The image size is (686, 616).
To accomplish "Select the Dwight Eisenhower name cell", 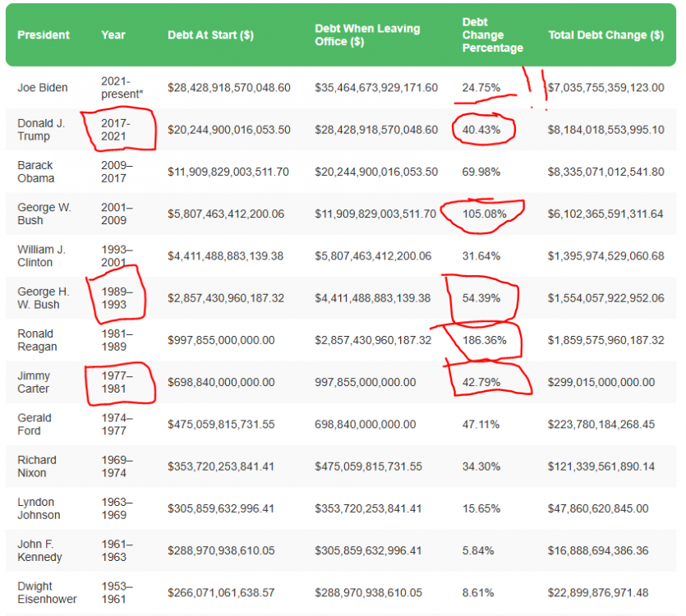I will [46, 592].
